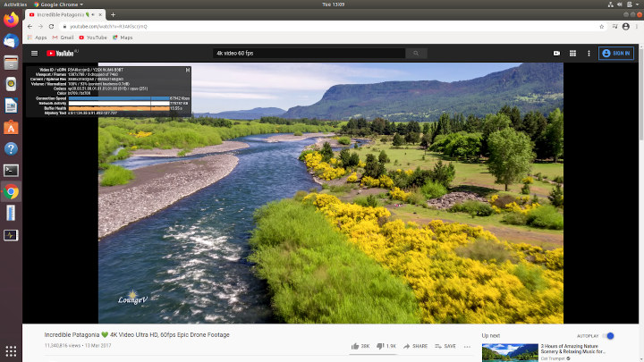
Task: Go back with Chrome back arrow
Action: (30, 26)
